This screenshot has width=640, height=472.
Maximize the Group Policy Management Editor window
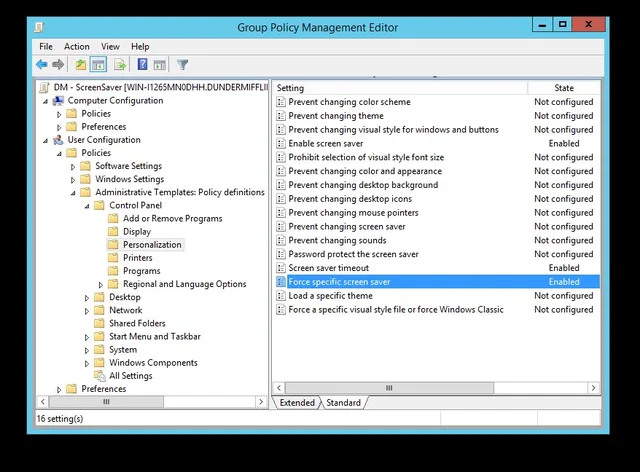(x=562, y=24)
